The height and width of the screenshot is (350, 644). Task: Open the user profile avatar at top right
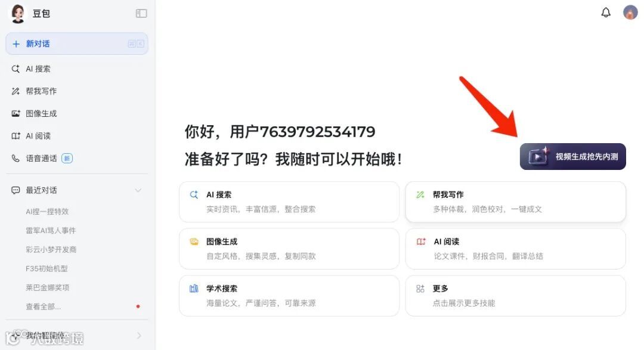[x=630, y=13]
